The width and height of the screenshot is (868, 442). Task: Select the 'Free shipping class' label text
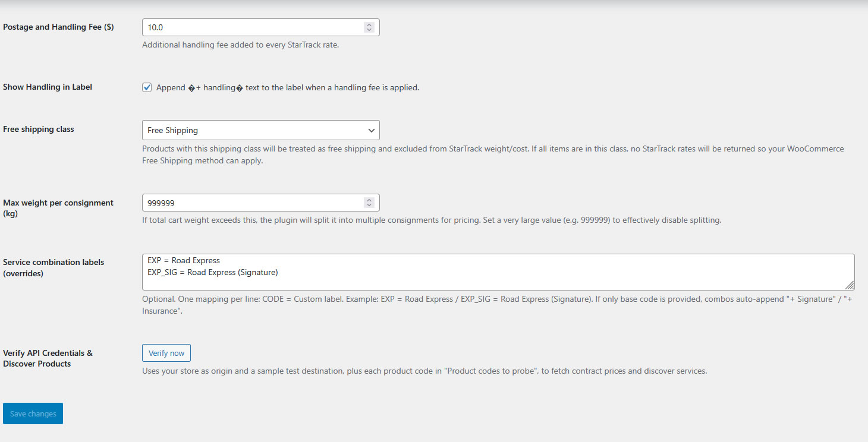coord(39,129)
